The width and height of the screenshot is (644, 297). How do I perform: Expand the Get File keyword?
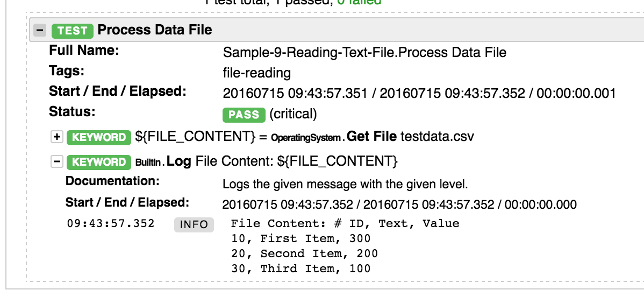56,137
